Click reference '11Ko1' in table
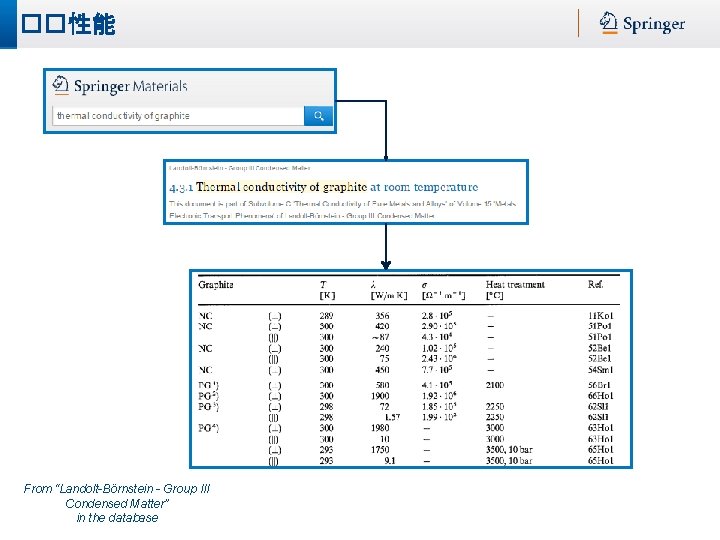 tap(600, 315)
